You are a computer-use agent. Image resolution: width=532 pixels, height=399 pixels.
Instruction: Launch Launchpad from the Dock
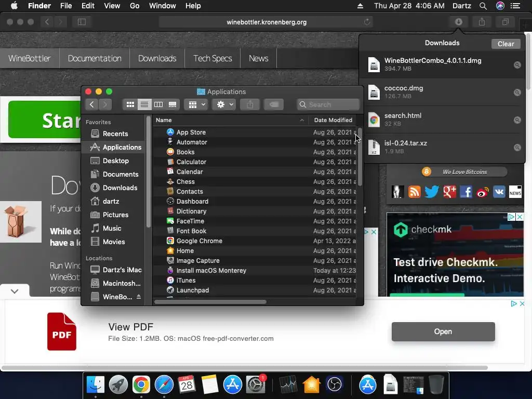[118, 384]
